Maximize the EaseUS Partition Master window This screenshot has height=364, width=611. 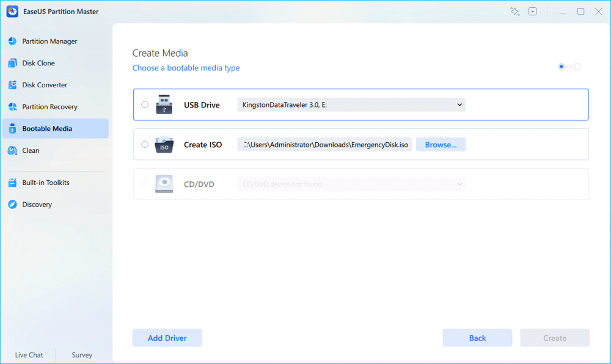pos(580,11)
